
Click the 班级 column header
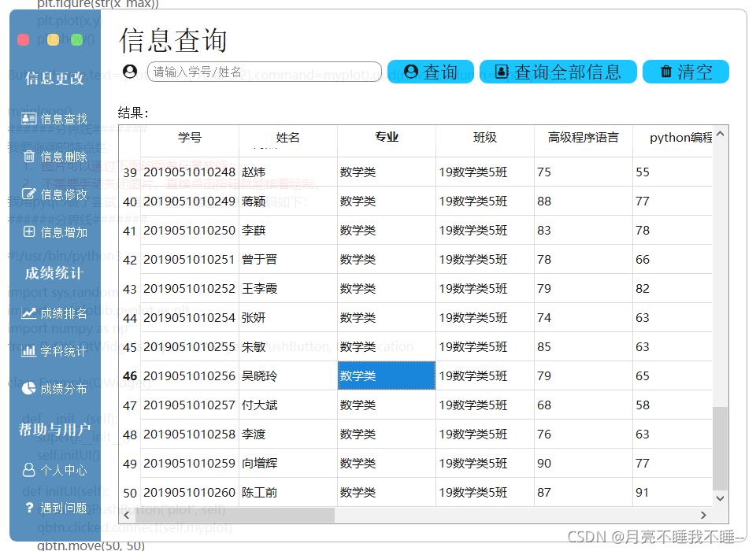tap(484, 138)
